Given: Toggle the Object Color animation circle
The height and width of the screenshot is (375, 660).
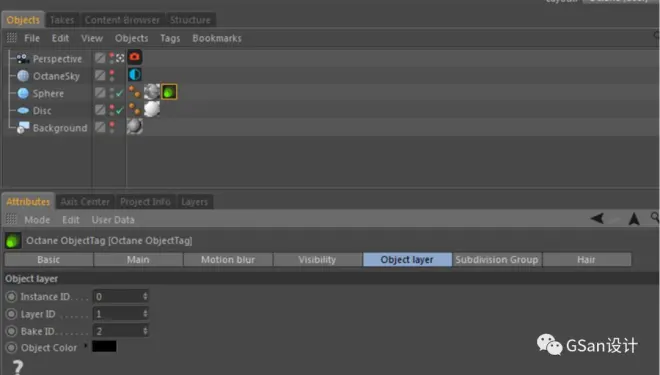Looking at the screenshot, I should 11,348.
